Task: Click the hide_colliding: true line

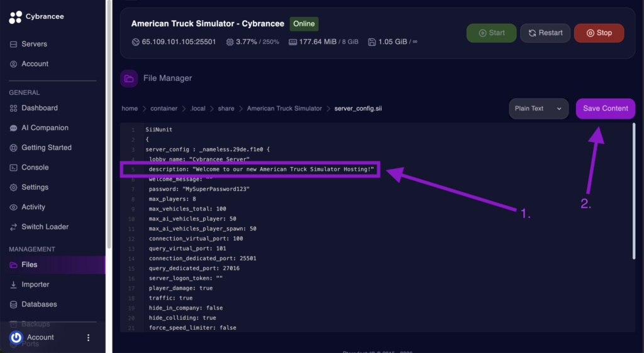Action: pyautogui.click(x=182, y=317)
